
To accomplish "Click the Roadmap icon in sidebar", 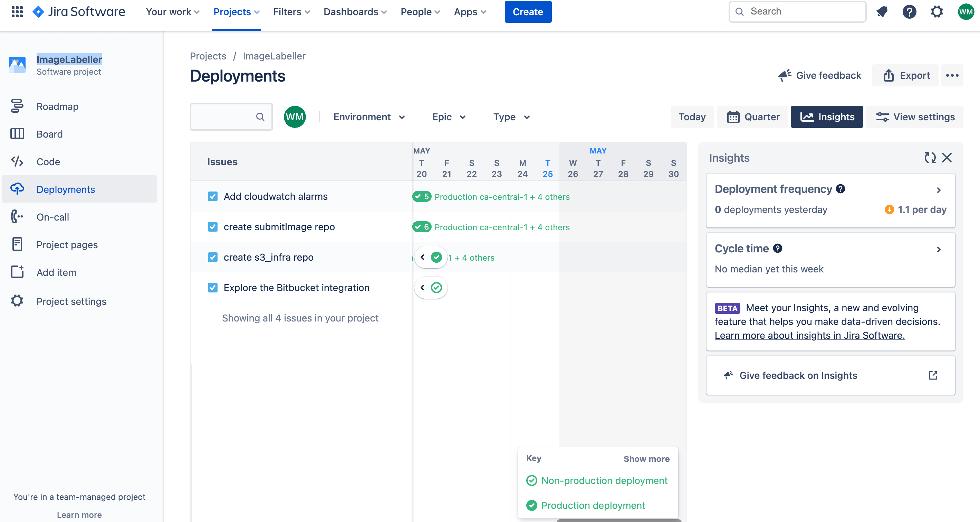I will (17, 106).
